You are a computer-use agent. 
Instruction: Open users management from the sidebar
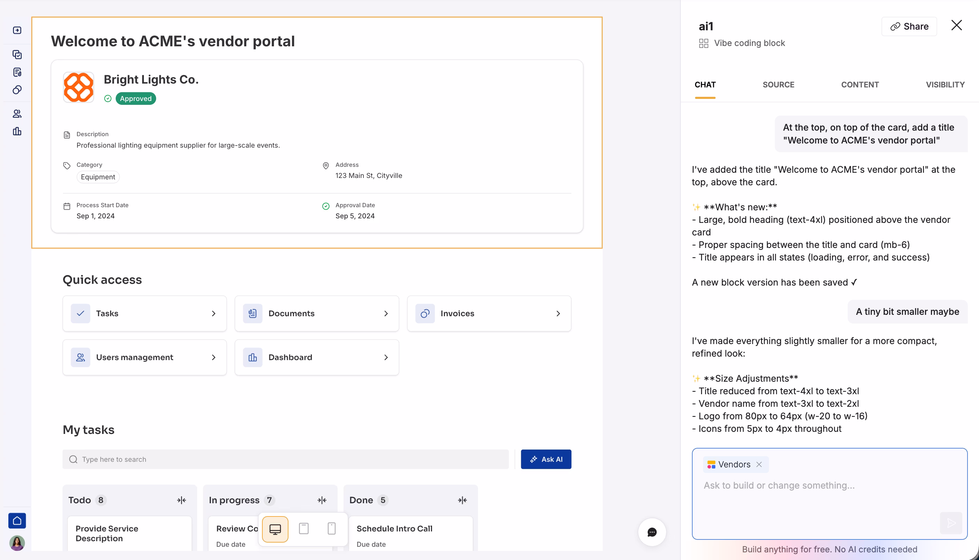click(x=17, y=114)
